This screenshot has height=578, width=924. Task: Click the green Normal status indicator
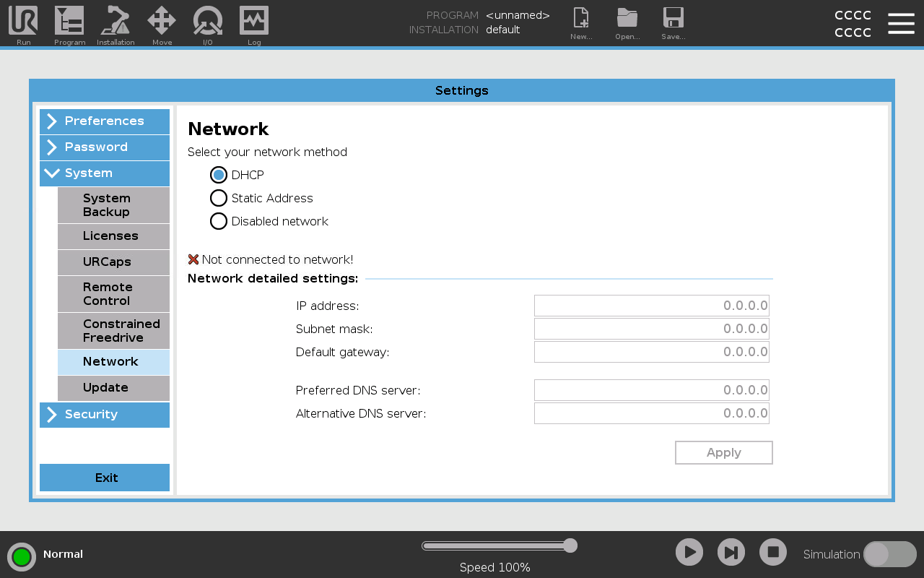pos(22,556)
